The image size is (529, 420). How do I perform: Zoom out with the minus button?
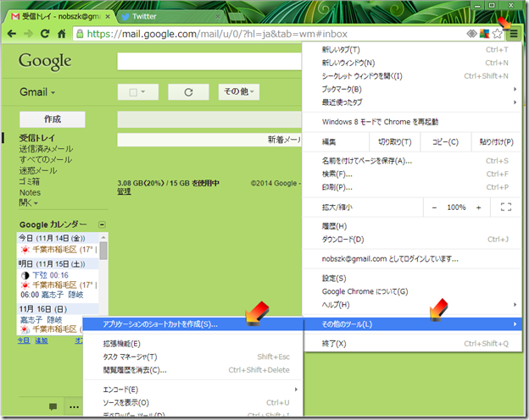point(435,207)
